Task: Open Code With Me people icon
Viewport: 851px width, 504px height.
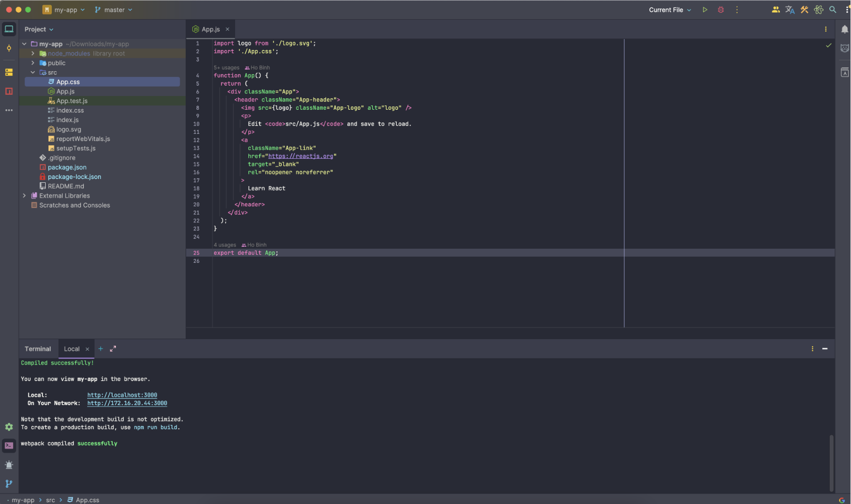Action: tap(776, 10)
